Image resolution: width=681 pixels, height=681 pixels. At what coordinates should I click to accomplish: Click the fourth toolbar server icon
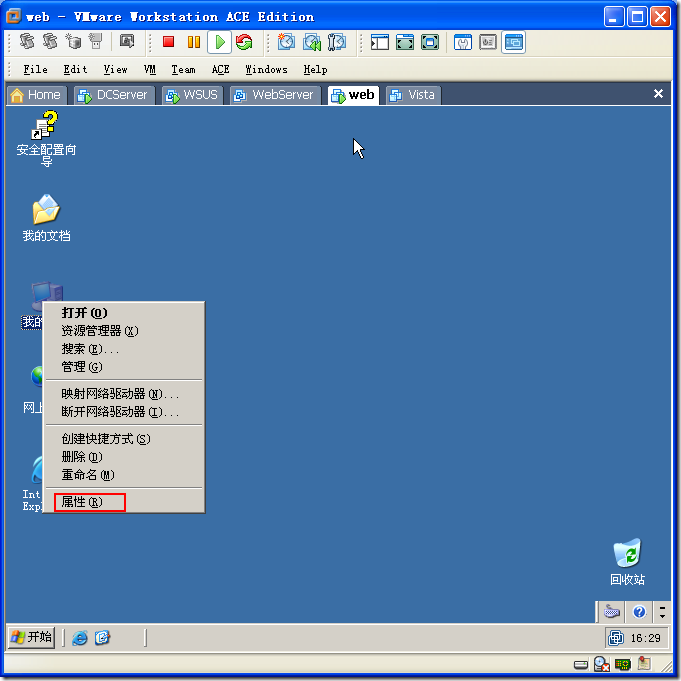(96, 41)
